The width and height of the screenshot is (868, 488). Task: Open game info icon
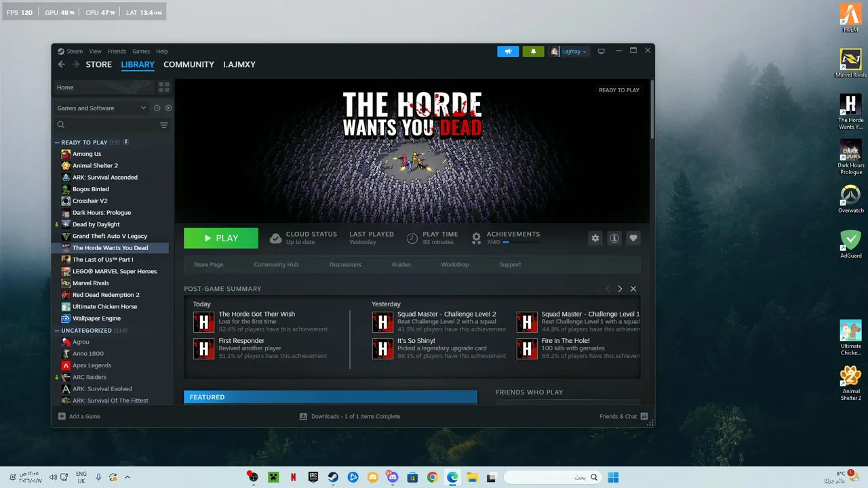click(614, 238)
